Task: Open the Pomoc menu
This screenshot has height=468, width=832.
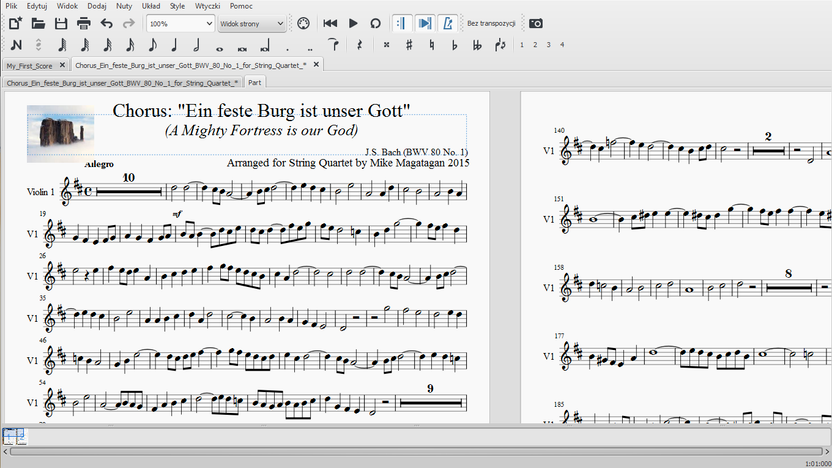Action: coord(241,6)
